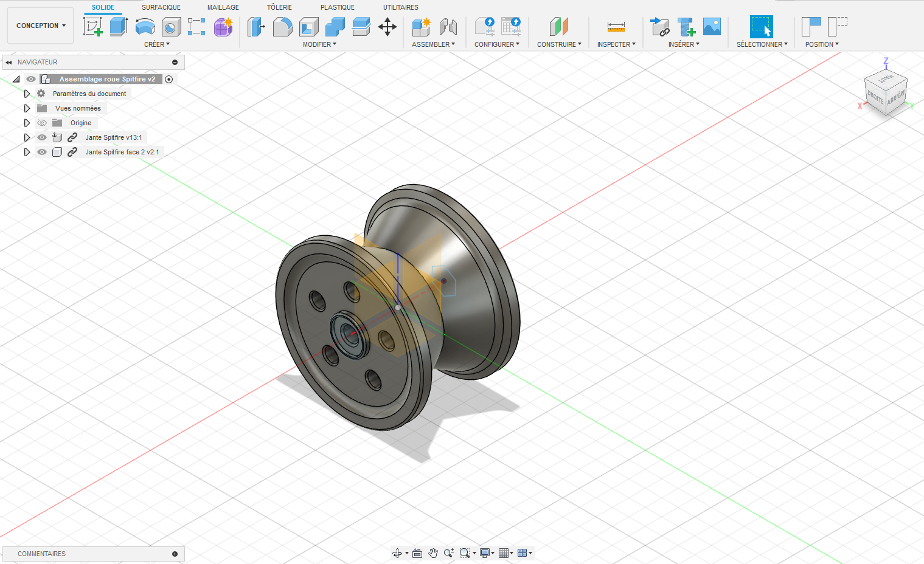Collapse the Assemblage roue Spitfire v2 tree
The image size is (924, 564).
16,79
